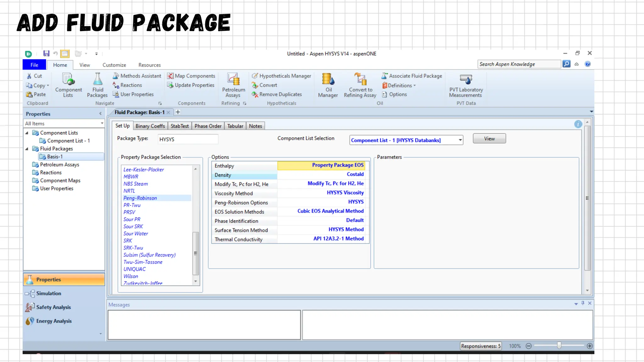Viewport: 644px width, 362px height.
Task: Pin the Messages panel
Action: (583, 303)
